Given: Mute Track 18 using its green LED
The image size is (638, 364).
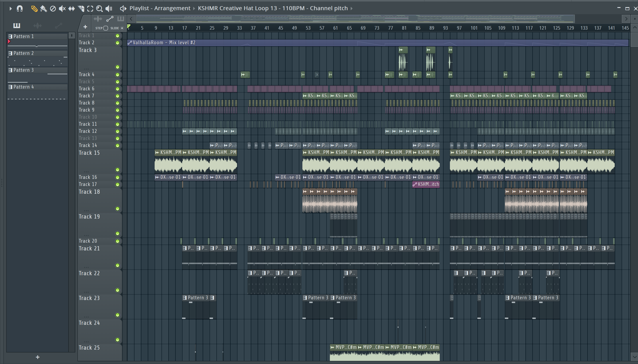Looking at the screenshot, I should click(x=117, y=209).
